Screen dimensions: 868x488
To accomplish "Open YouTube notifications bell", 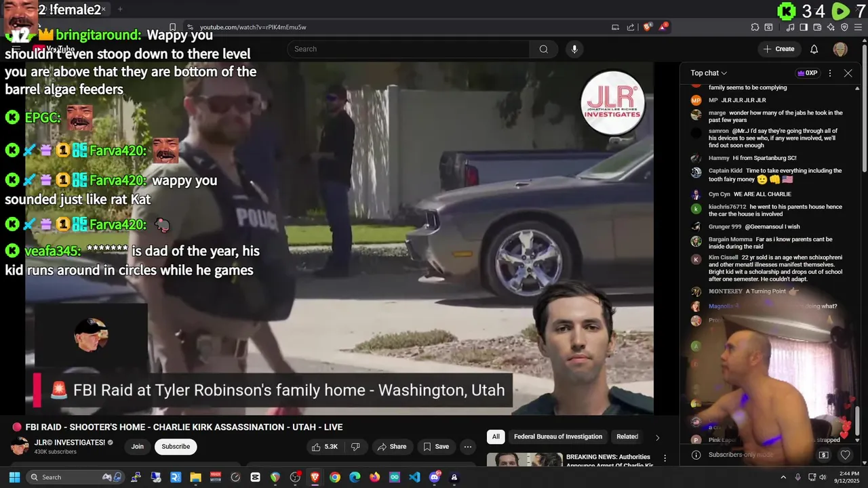I will [x=814, y=49].
